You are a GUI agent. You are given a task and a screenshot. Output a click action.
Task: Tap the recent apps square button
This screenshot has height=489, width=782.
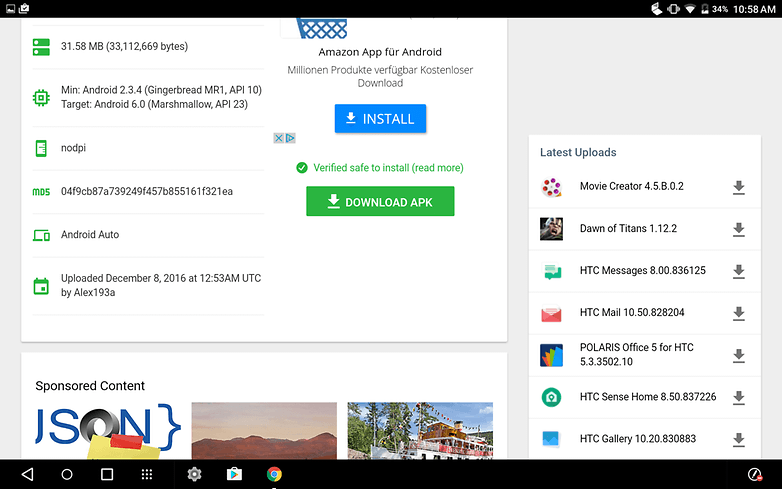107,474
